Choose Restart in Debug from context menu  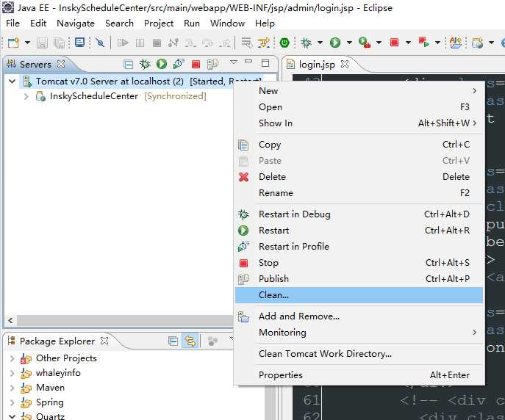point(359,214)
